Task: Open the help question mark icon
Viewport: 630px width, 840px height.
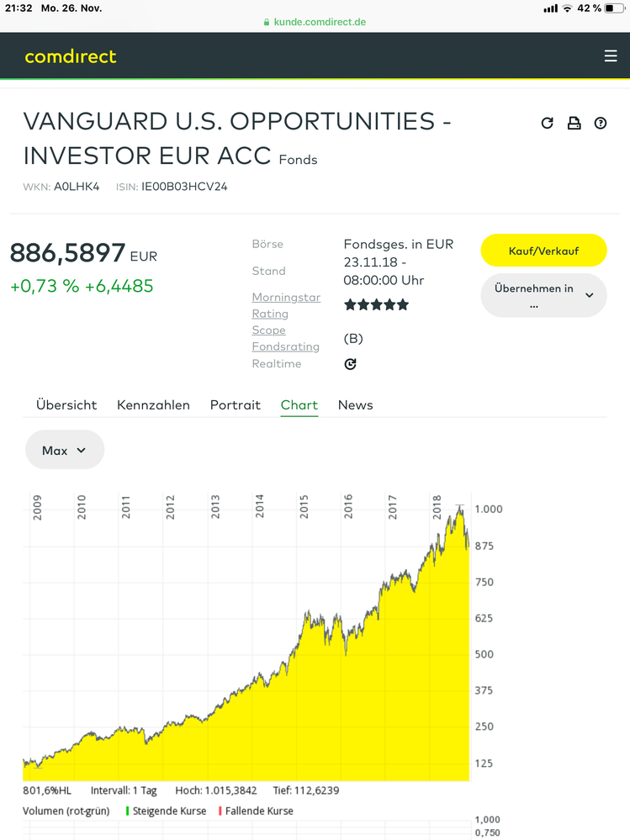Action: (x=601, y=123)
